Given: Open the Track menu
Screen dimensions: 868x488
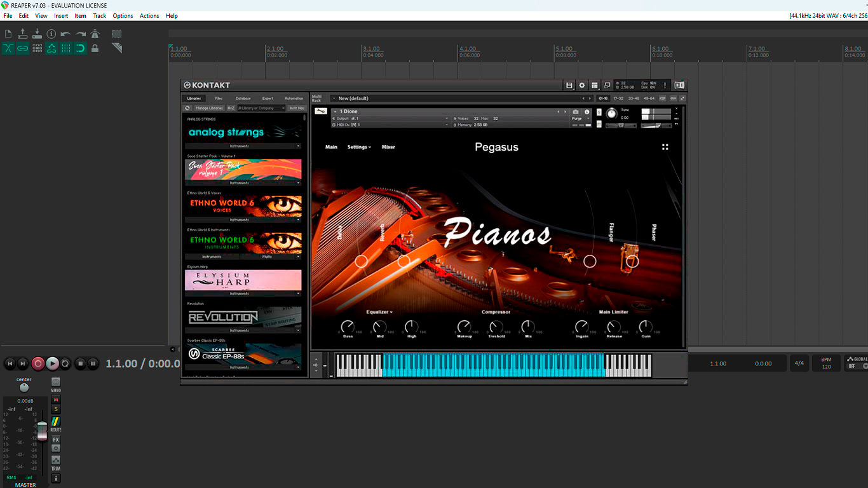Looking at the screenshot, I should point(100,16).
